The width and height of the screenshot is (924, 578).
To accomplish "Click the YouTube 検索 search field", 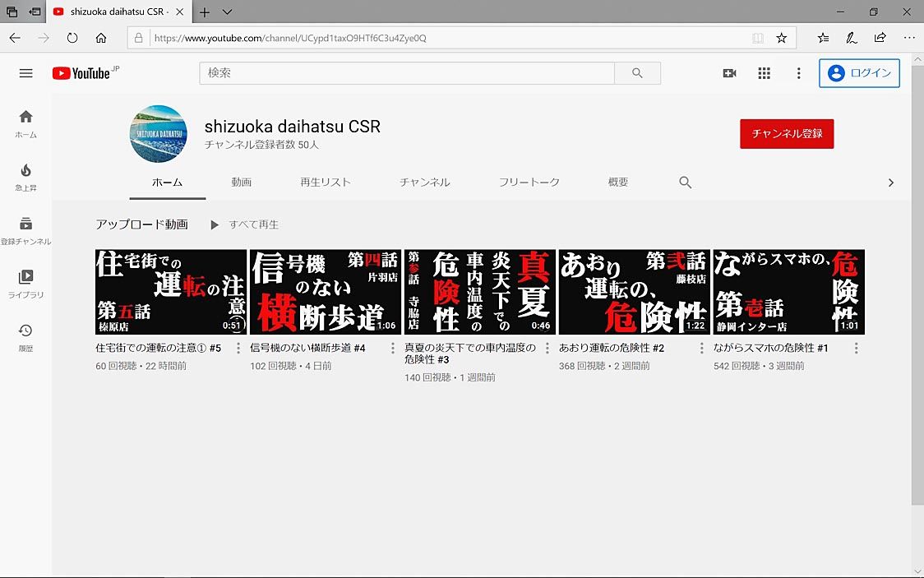I will point(407,73).
